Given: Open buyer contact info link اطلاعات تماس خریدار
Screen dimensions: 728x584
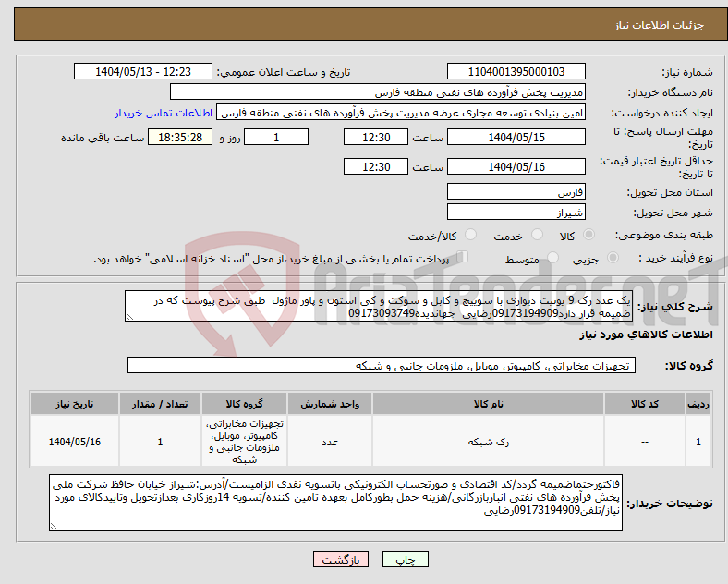Looking at the screenshot, I should click(164, 113).
